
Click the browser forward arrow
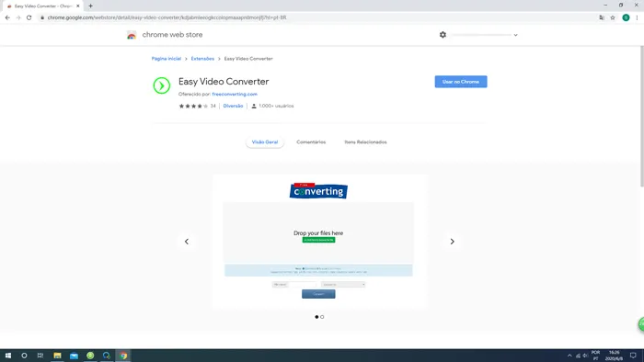point(18,17)
